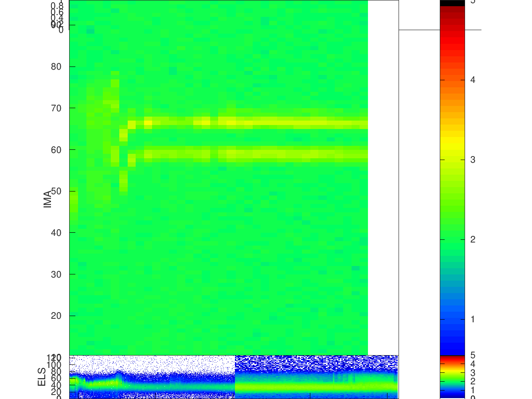Click the ELS axis label
Viewport: 532px width, 399px height.
(42, 376)
